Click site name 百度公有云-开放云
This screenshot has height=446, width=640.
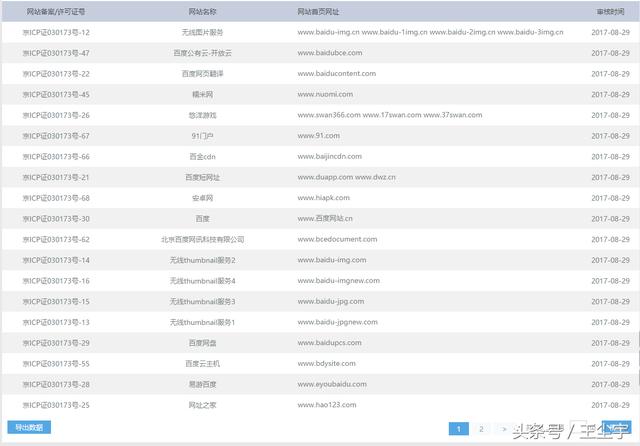tap(202, 53)
